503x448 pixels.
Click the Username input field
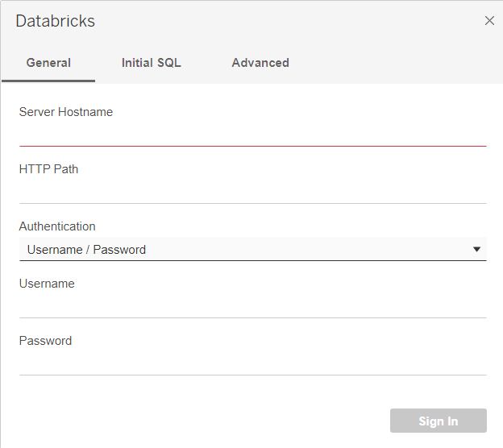[x=253, y=306]
